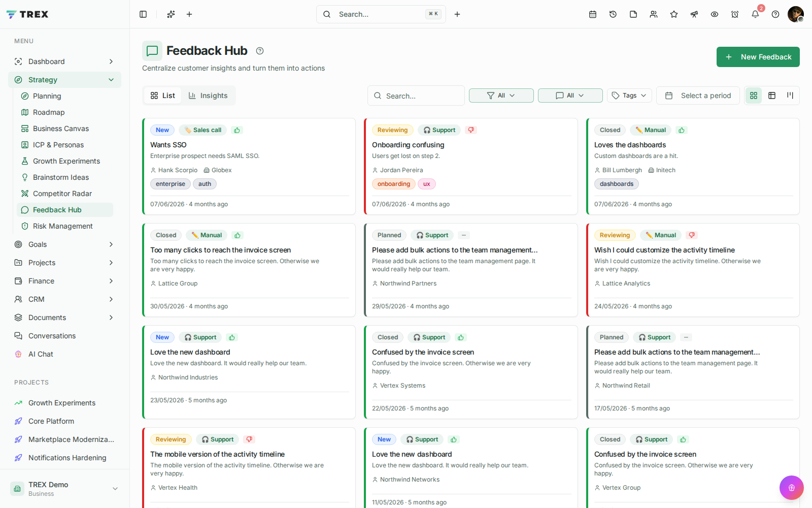
Task: Click thumbs-up on Love the new dashboard Northwind Industries card
Action: pyautogui.click(x=232, y=337)
